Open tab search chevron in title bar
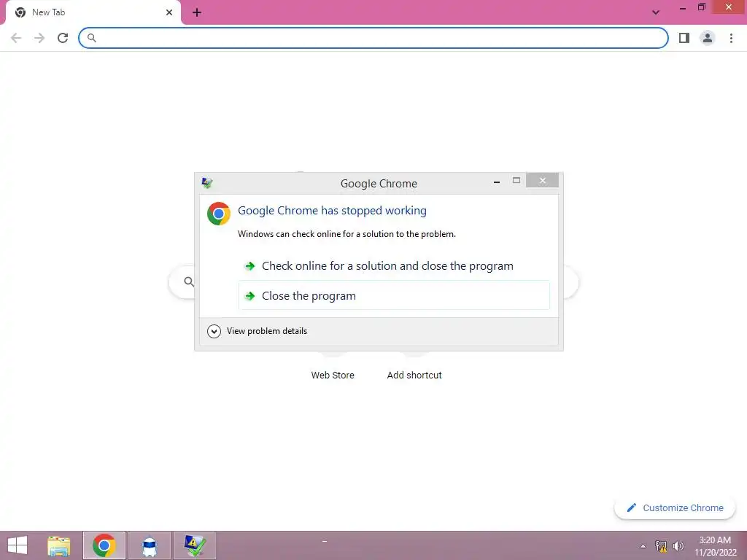 point(656,12)
